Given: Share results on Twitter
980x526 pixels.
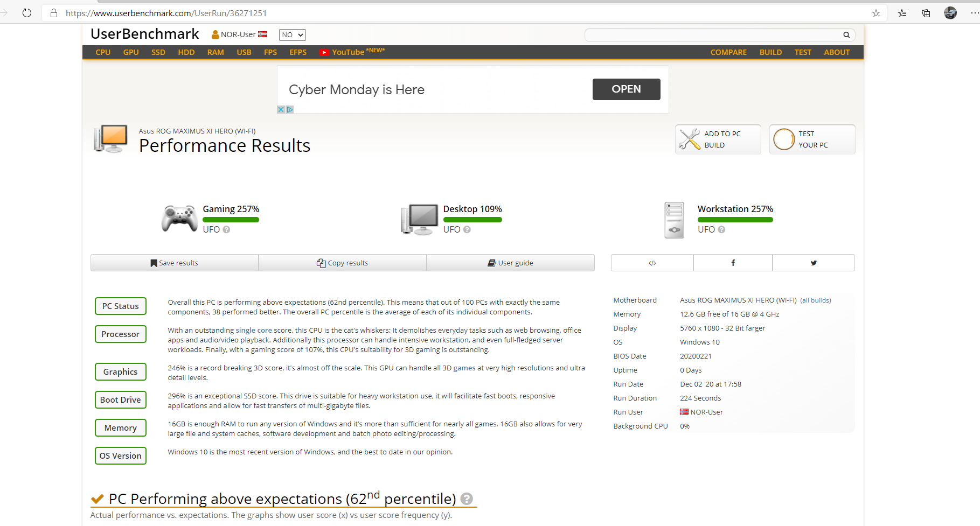Looking at the screenshot, I should point(814,263).
